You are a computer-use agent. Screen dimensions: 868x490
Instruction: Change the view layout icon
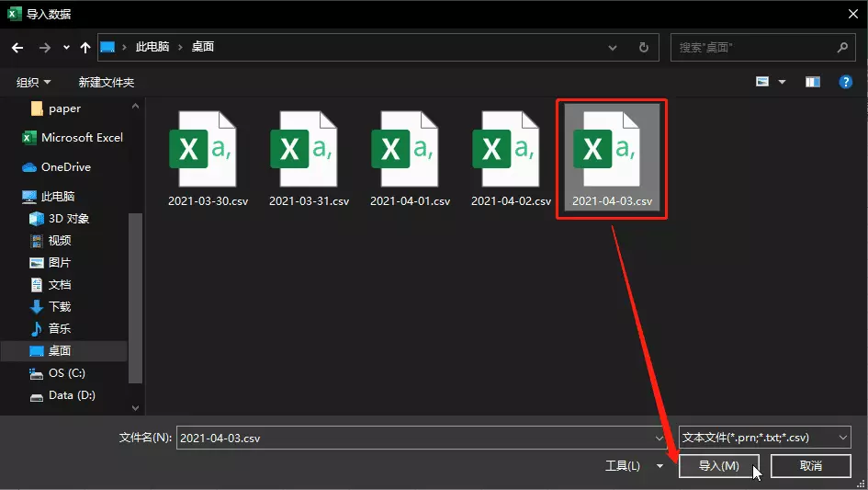762,82
